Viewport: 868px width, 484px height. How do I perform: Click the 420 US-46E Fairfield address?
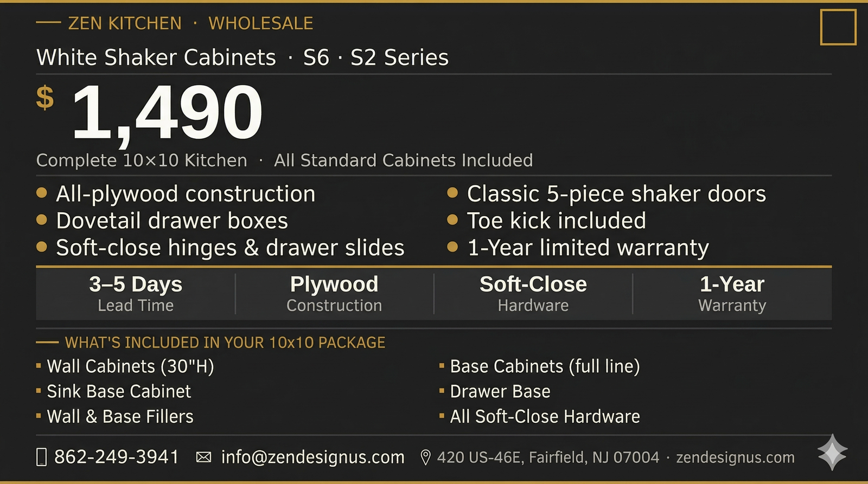coord(548,458)
